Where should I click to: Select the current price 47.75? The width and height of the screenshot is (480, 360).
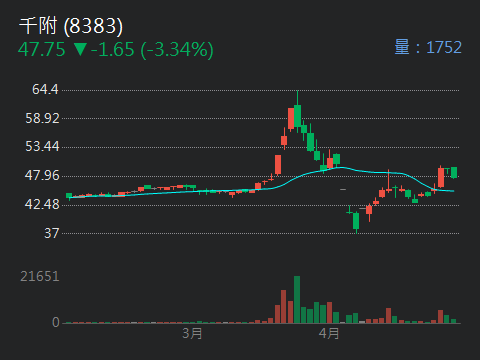point(42,49)
